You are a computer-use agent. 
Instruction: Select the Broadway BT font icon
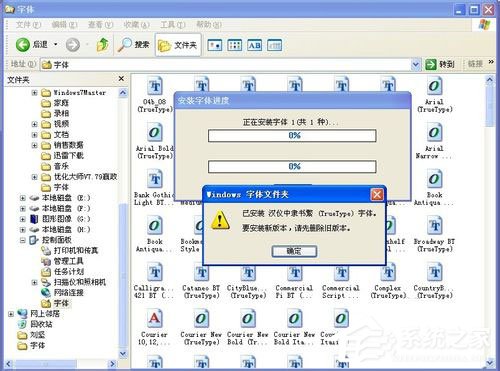(435, 226)
